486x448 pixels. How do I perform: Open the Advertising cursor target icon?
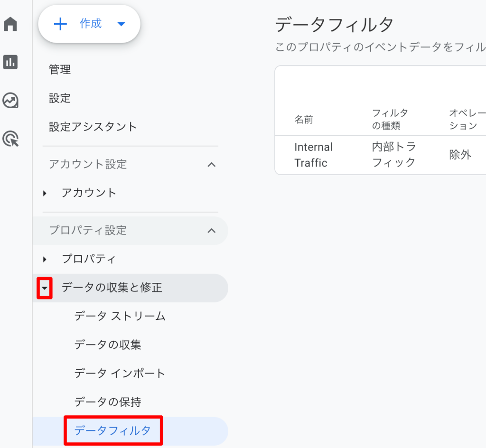(10, 139)
